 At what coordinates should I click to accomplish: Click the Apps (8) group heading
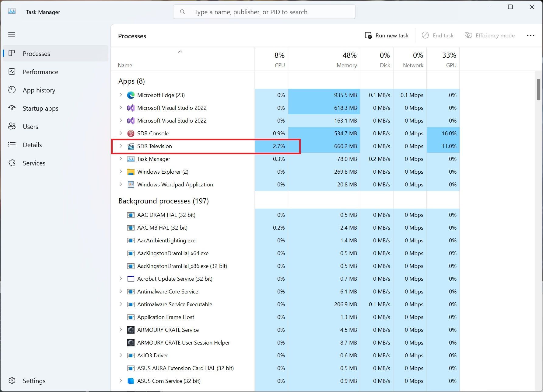coord(131,81)
